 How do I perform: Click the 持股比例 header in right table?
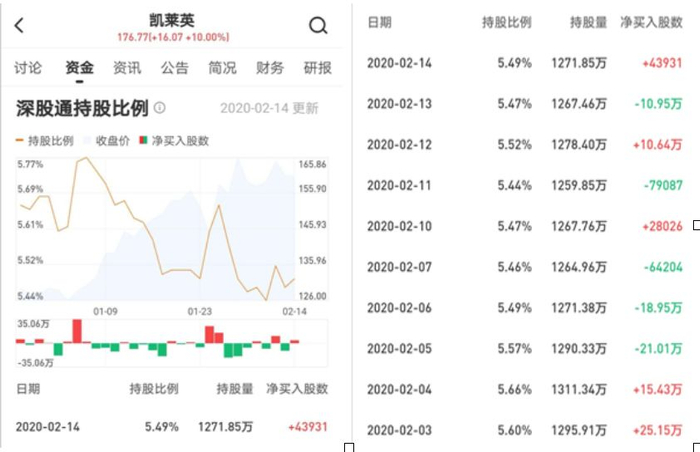click(507, 22)
